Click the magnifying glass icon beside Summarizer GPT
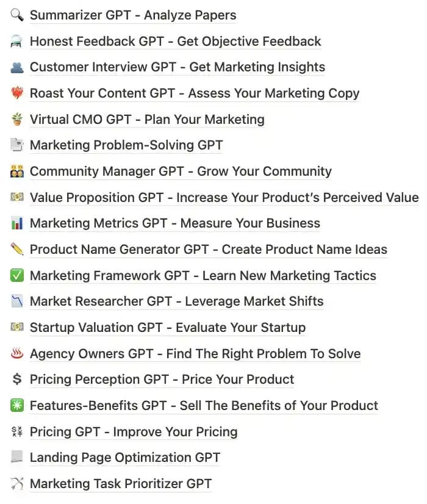 [16, 15]
